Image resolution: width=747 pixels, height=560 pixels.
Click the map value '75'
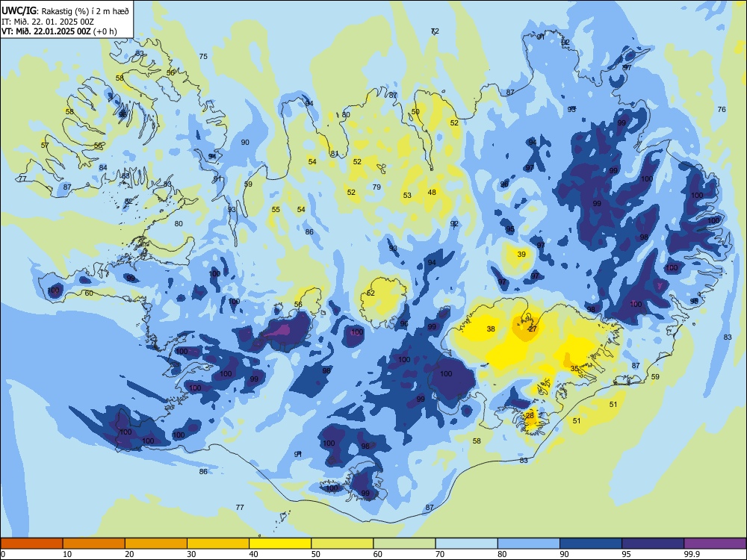click(203, 56)
